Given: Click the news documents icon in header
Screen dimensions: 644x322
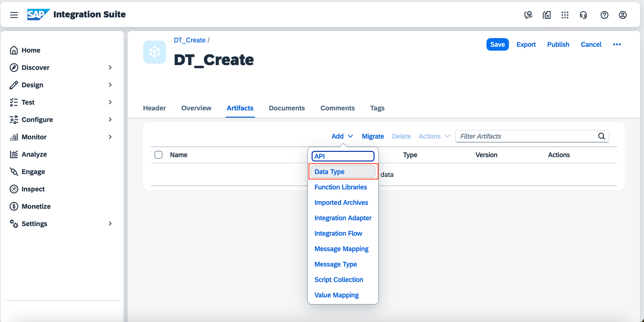Looking at the screenshot, I should (547, 15).
